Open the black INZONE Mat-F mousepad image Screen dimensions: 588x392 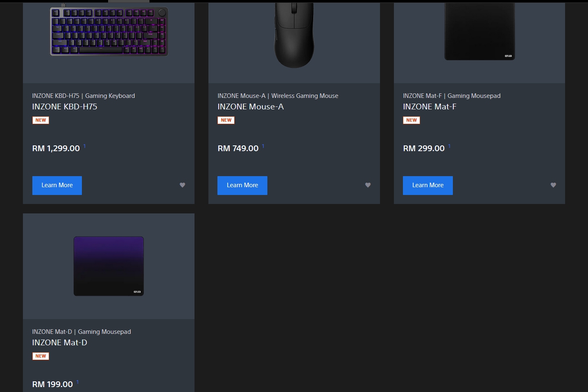tap(479, 32)
